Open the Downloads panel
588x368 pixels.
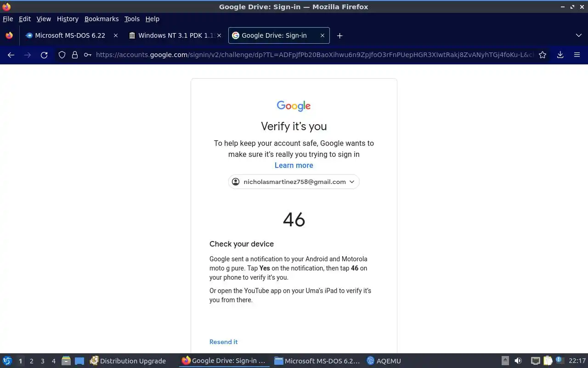pyautogui.click(x=560, y=55)
